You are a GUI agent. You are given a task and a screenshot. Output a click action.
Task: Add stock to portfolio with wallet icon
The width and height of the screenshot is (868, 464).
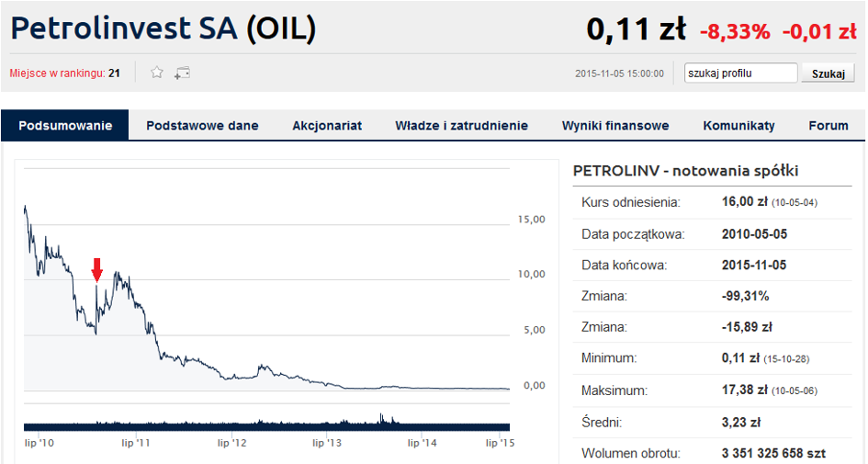coord(182,74)
